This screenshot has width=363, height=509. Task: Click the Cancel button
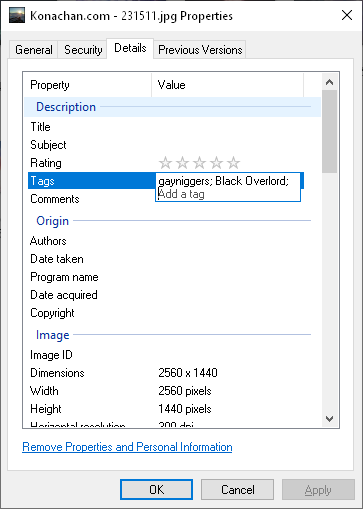click(x=237, y=490)
